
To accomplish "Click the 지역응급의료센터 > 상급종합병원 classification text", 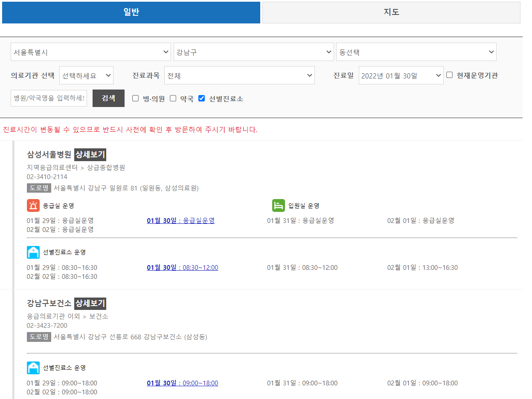I will click(76, 168).
